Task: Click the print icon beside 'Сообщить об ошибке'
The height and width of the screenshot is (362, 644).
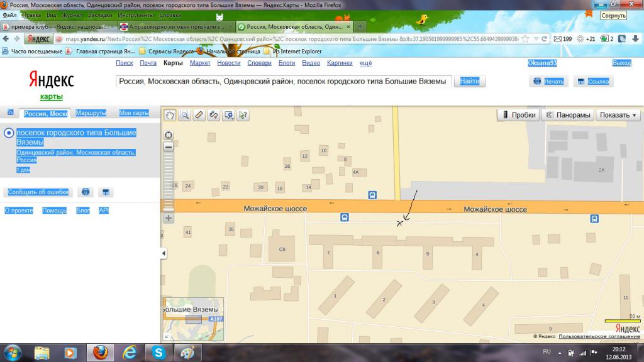Action: point(86,192)
